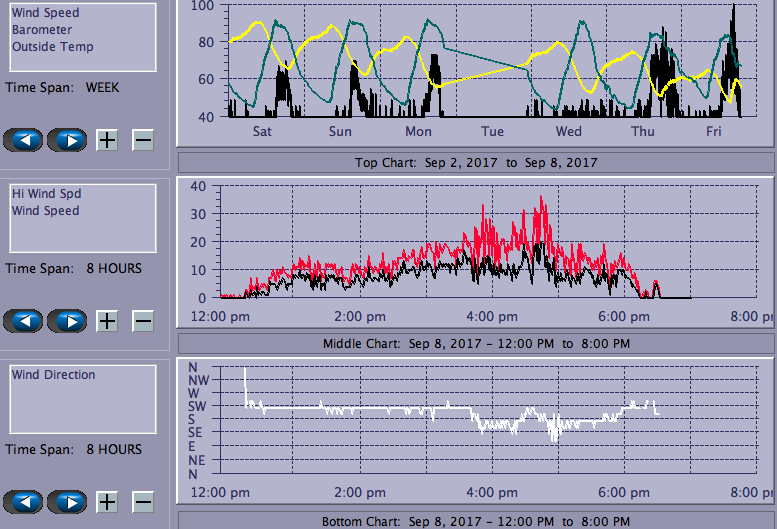Click the top chart's left arrow button

tap(24, 139)
